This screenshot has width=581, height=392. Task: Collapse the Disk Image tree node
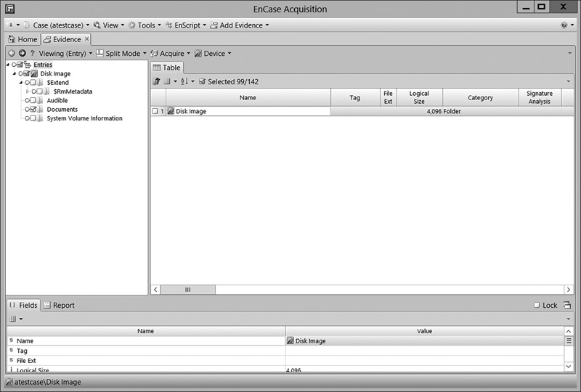click(15, 74)
